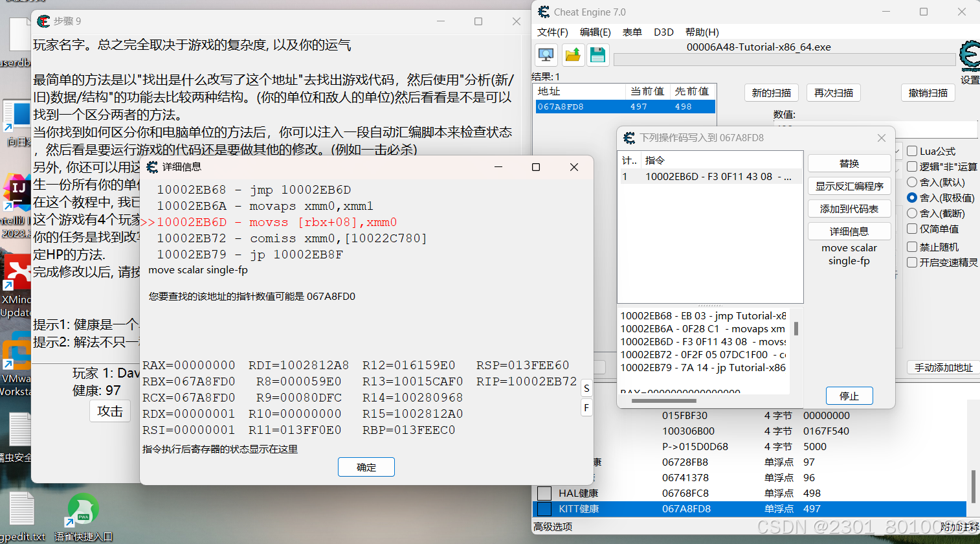This screenshot has height=544, width=980.
Task: Select 舍入(默认) radio option
Action: point(912,182)
